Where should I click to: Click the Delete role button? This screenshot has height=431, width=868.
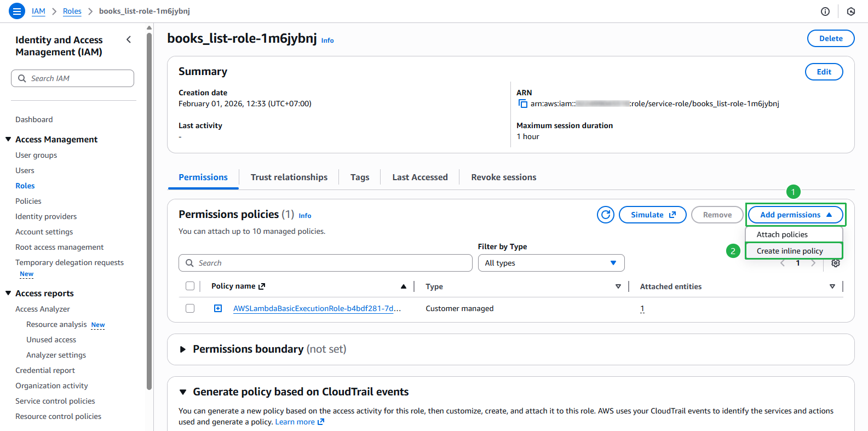pos(831,38)
